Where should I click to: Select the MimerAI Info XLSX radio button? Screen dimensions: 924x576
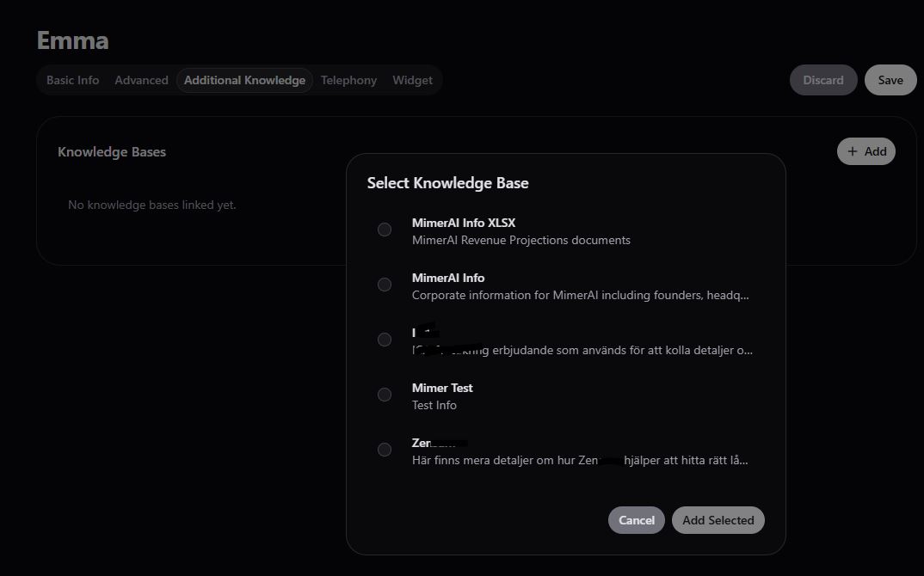tap(385, 230)
